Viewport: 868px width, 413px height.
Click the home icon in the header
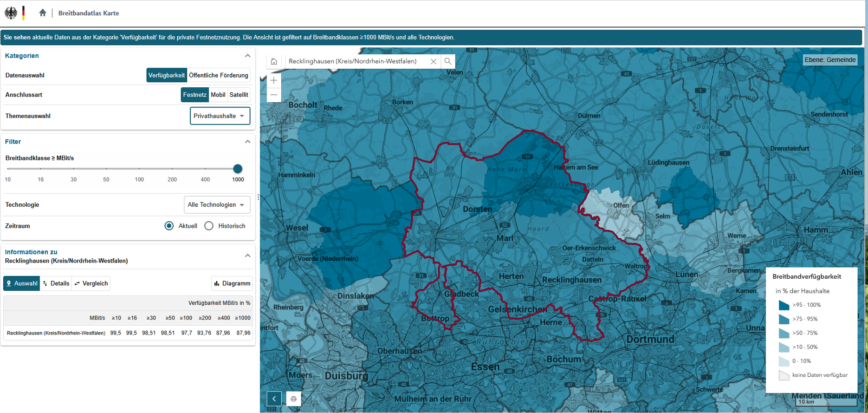(x=43, y=13)
